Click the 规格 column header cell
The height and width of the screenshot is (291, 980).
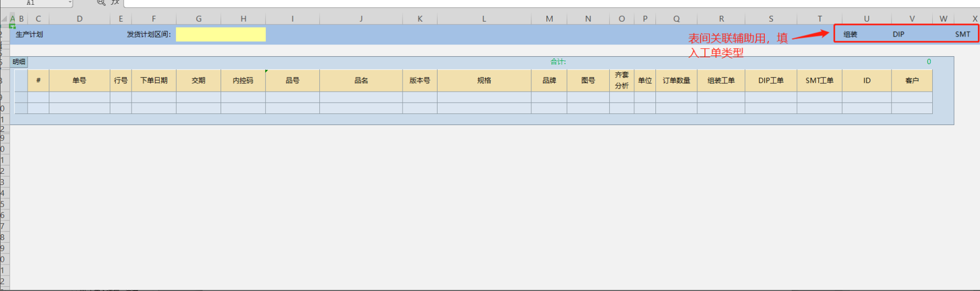(x=484, y=81)
